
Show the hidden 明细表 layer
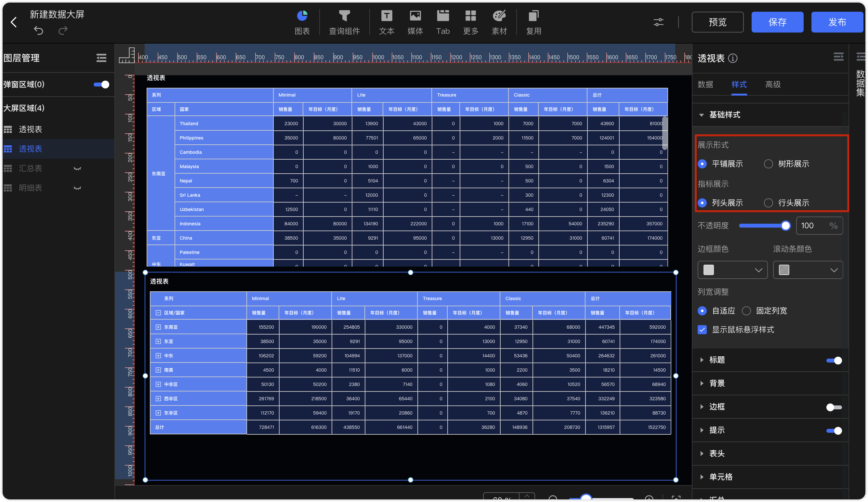click(x=77, y=188)
